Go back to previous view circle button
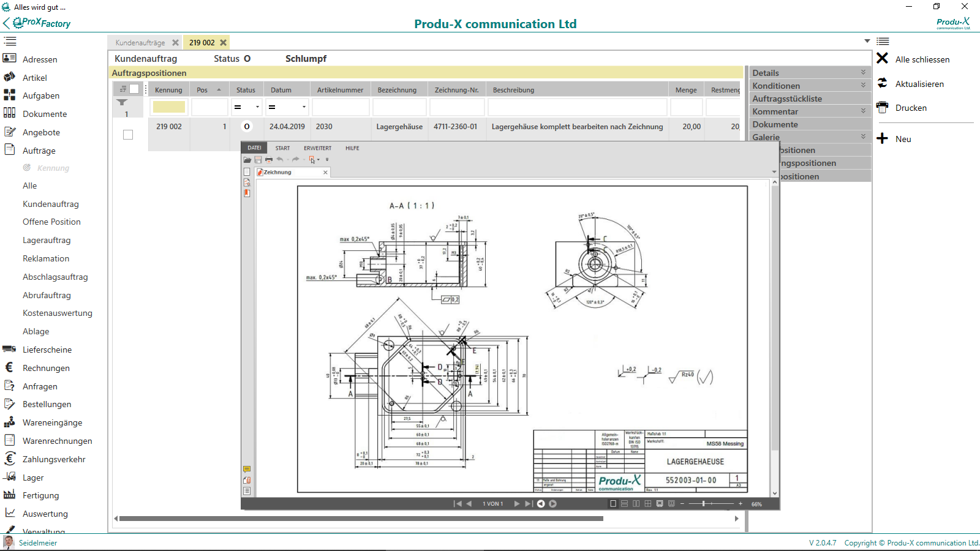Screen dimensions: 980x551 click(x=541, y=504)
